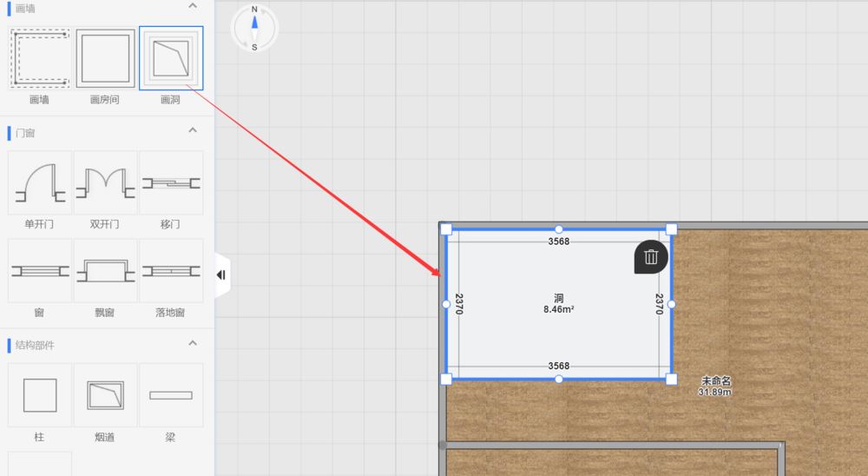Add a 飘窗 bay window component
Screen dimensions: 868x476
pos(105,271)
